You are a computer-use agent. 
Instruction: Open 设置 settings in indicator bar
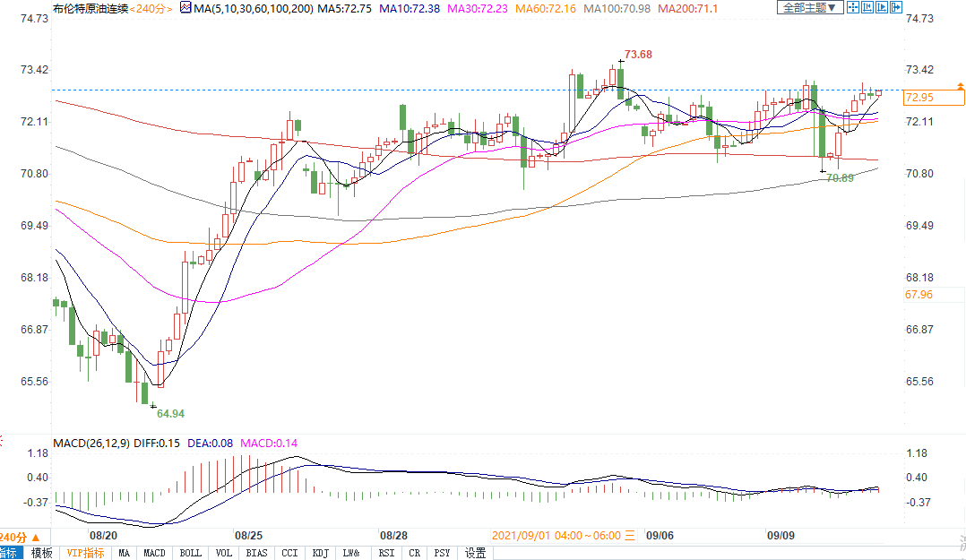tap(475, 553)
